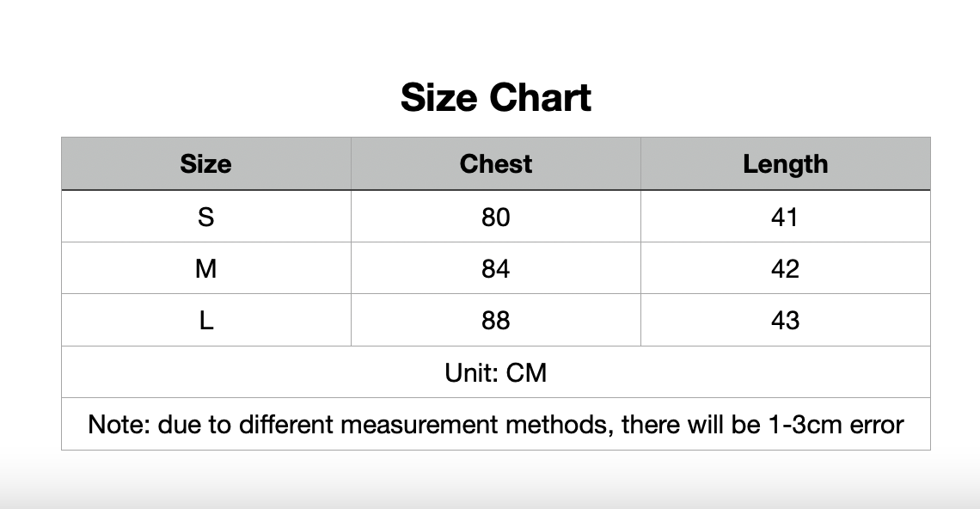This screenshot has width=980, height=509.
Task: Click the word "error" ending the note
Action: click(876, 425)
